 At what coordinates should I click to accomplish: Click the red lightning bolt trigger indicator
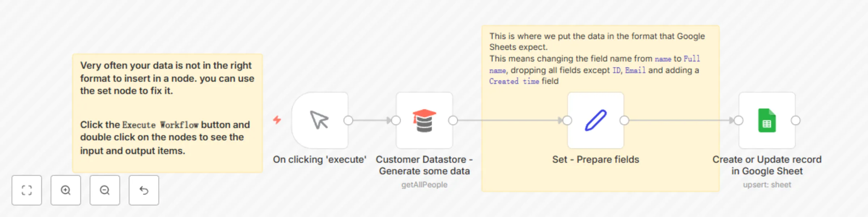click(277, 120)
